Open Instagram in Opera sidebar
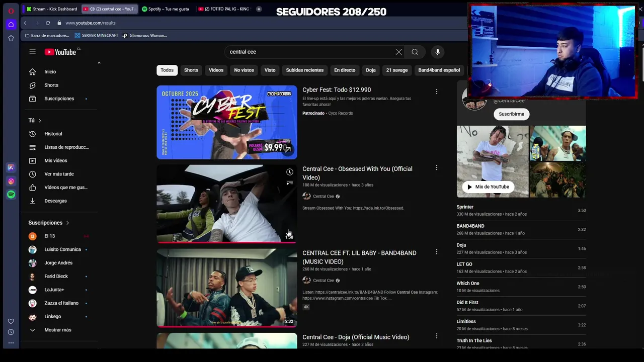 pos(11,181)
